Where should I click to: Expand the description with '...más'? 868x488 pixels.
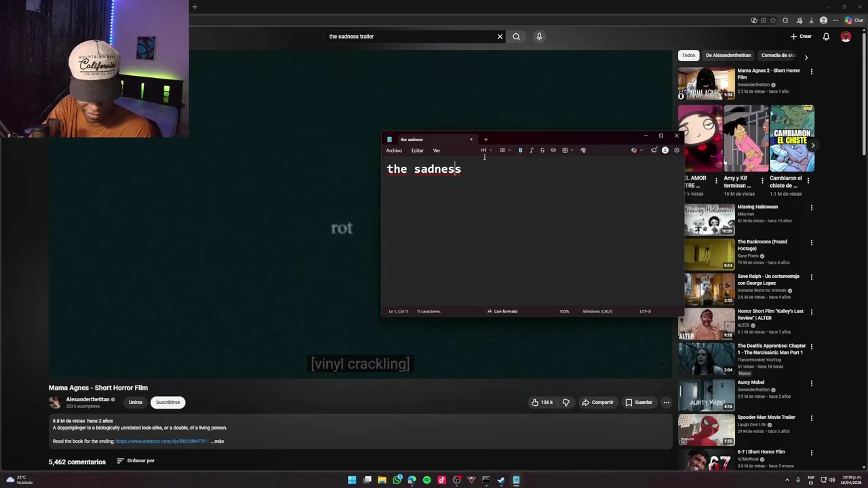[x=218, y=441]
